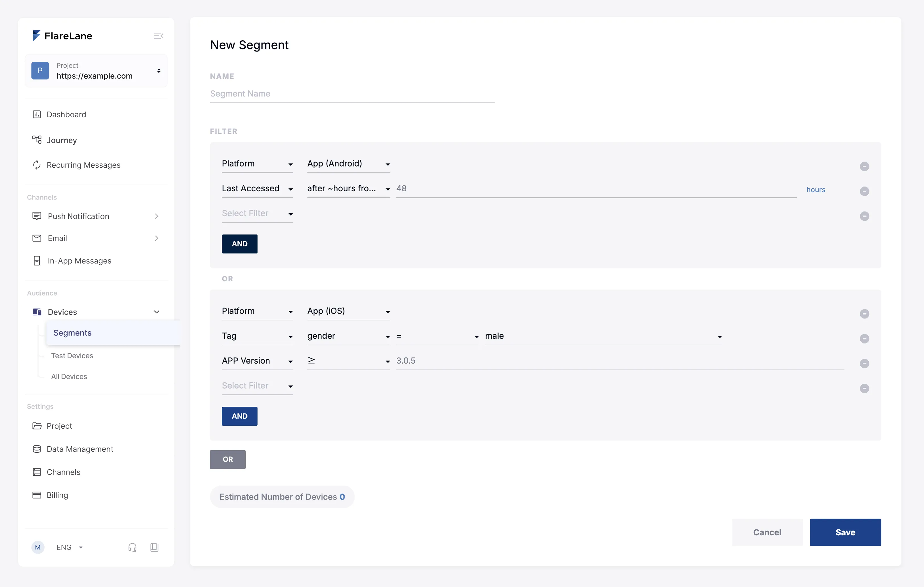Open Data Management settings
Screen dimensions: 924x587
(x=80, y=449)
